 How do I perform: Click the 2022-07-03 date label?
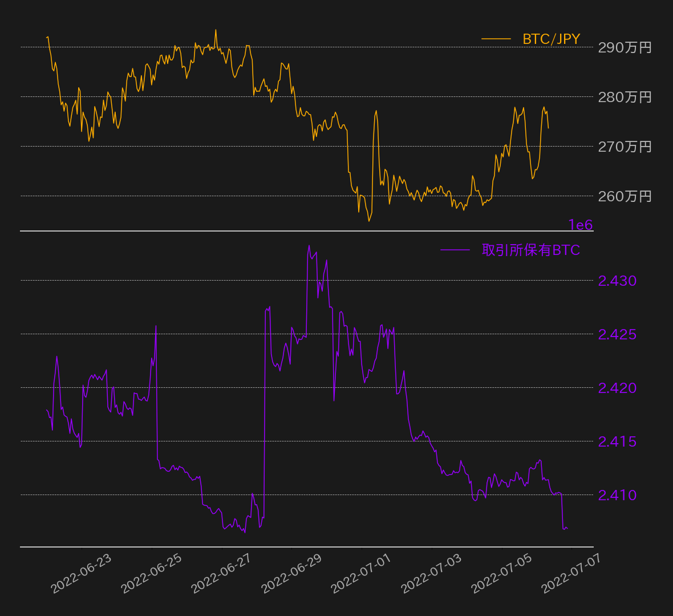tap(431, 573)
